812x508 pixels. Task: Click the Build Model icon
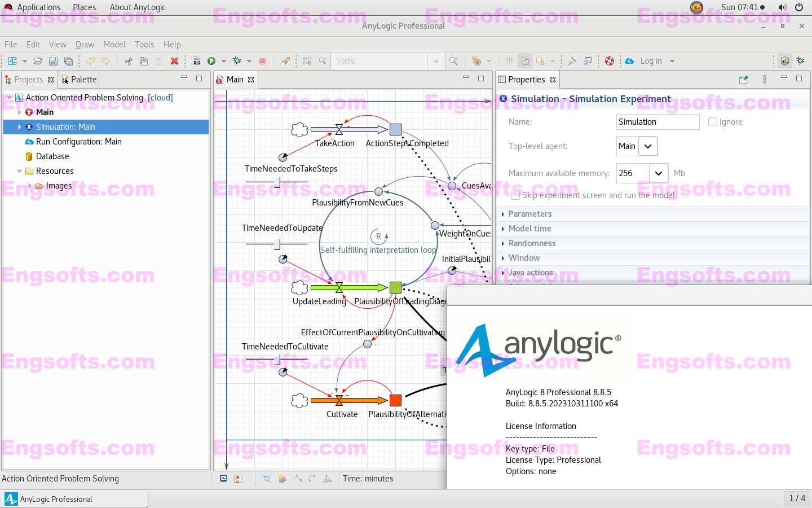tap(196, 61)
